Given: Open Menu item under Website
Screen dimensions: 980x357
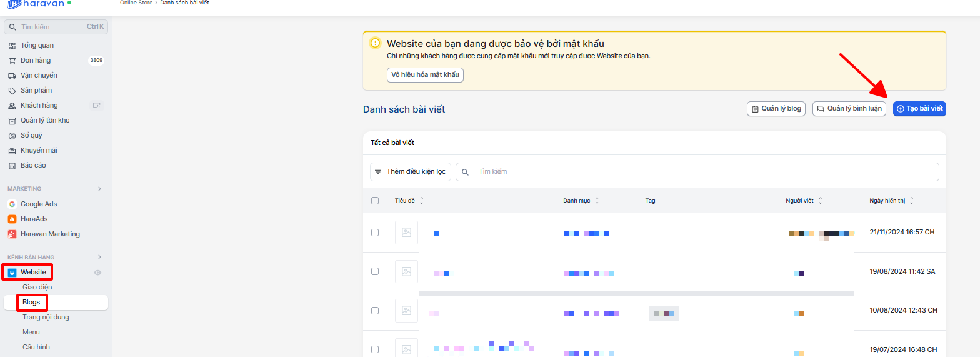Looking at the screenshot, I should [31, 333].
